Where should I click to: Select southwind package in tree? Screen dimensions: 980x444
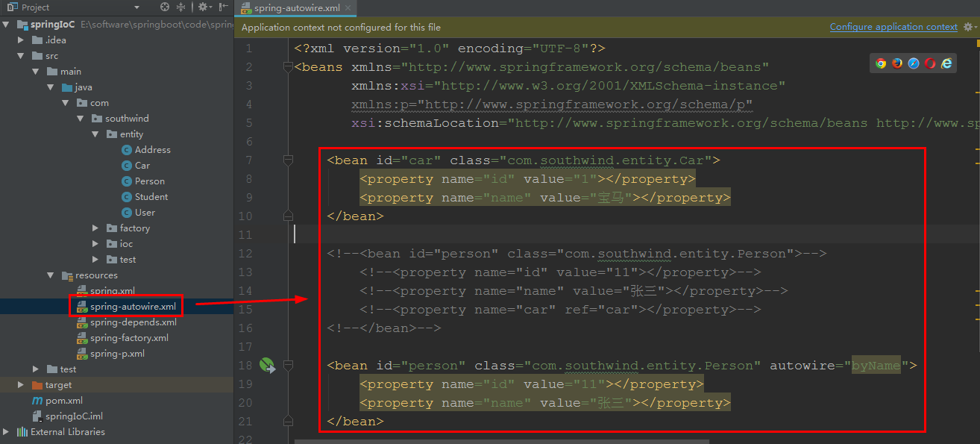coord(127,119)
